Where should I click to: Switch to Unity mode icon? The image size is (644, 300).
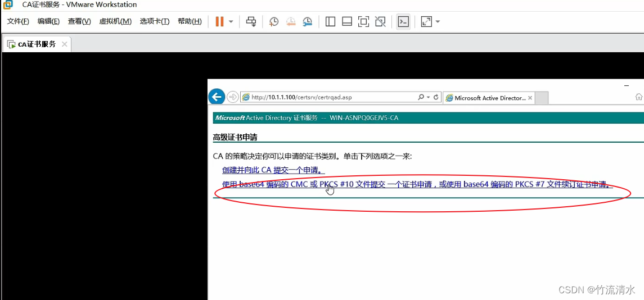coord(380,22)
